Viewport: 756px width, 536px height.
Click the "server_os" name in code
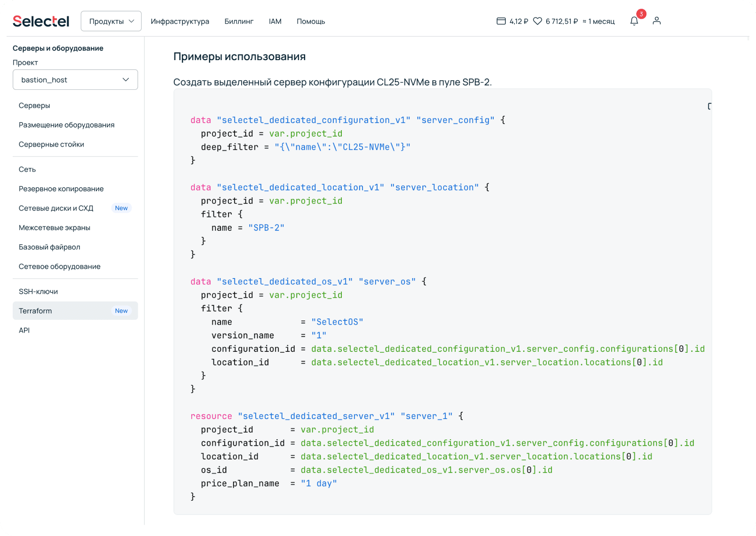coord(387,282)
